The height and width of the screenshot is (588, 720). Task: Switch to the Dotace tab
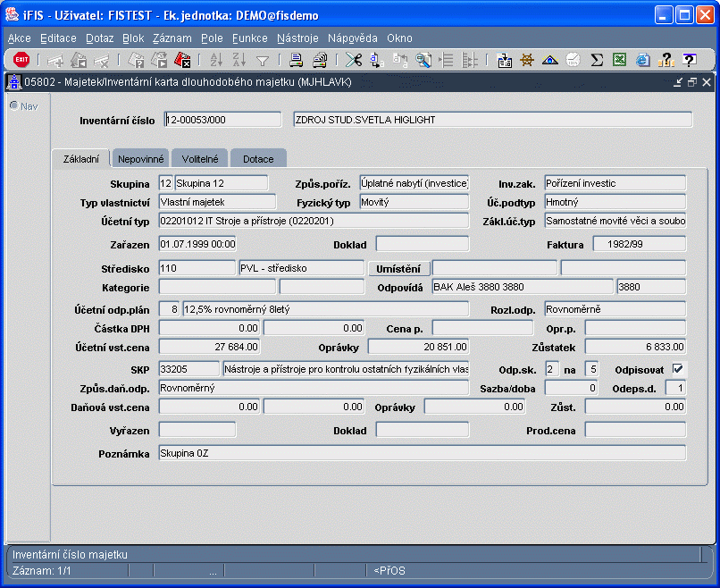[258, 158]
